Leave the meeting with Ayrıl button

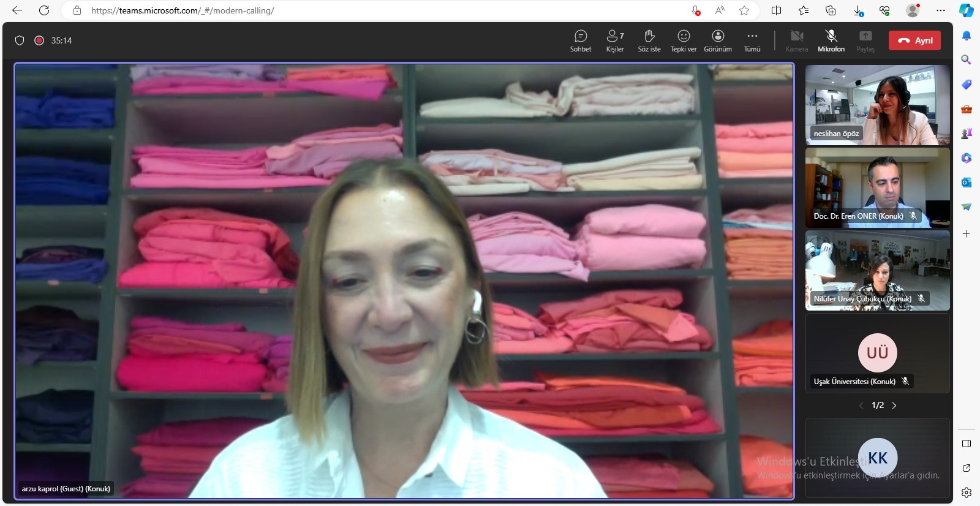click(914, 40)
